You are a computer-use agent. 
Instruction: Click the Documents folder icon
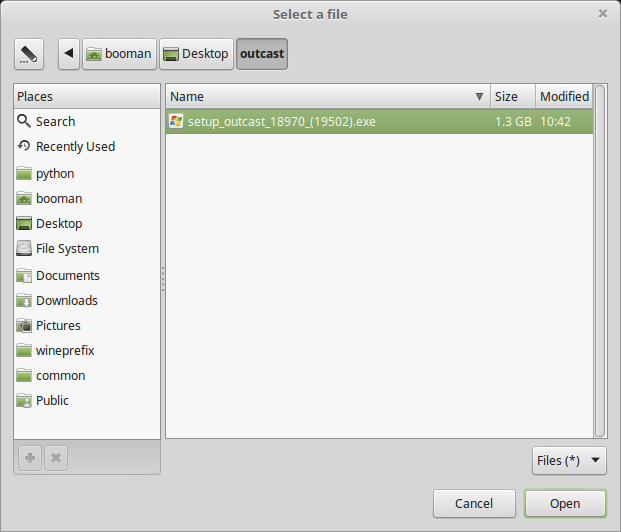pyautogui.click(x=24, y=275)
